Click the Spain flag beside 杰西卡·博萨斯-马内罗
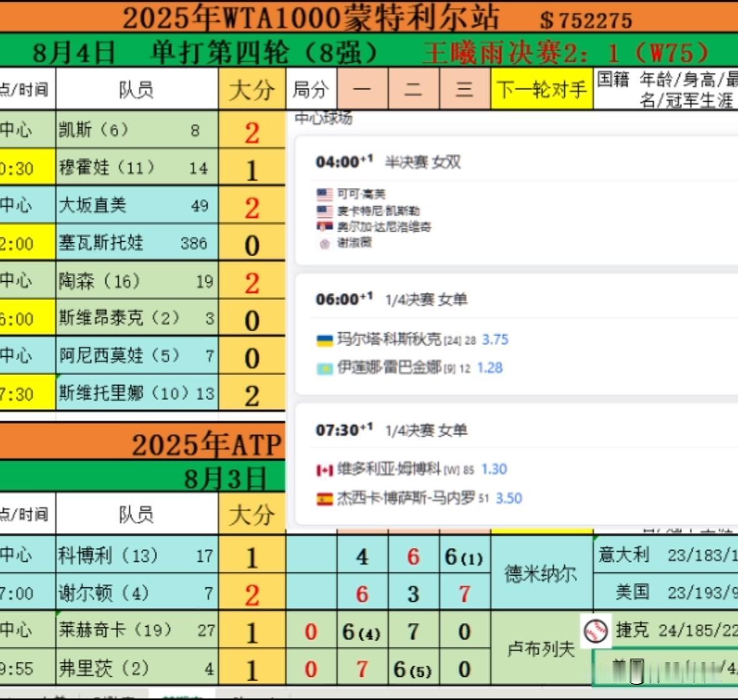The height and width of the screenshot is (700, 738). pyautogui.click(x=324, y=498)
